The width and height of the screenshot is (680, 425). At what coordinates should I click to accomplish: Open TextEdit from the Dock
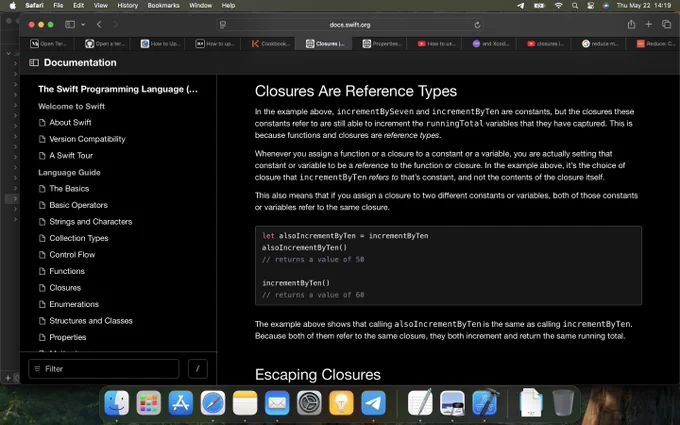tap(420, 403)
